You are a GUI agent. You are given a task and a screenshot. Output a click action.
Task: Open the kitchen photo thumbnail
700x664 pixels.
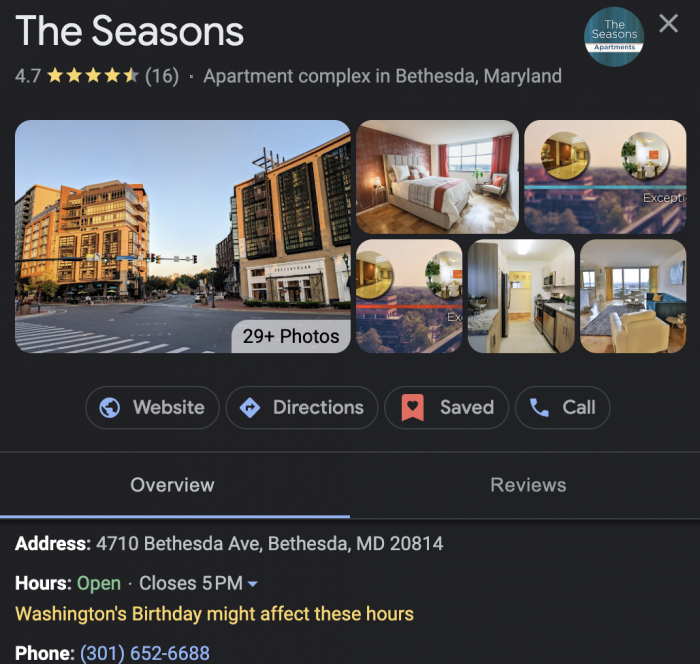tap(521, 296)
